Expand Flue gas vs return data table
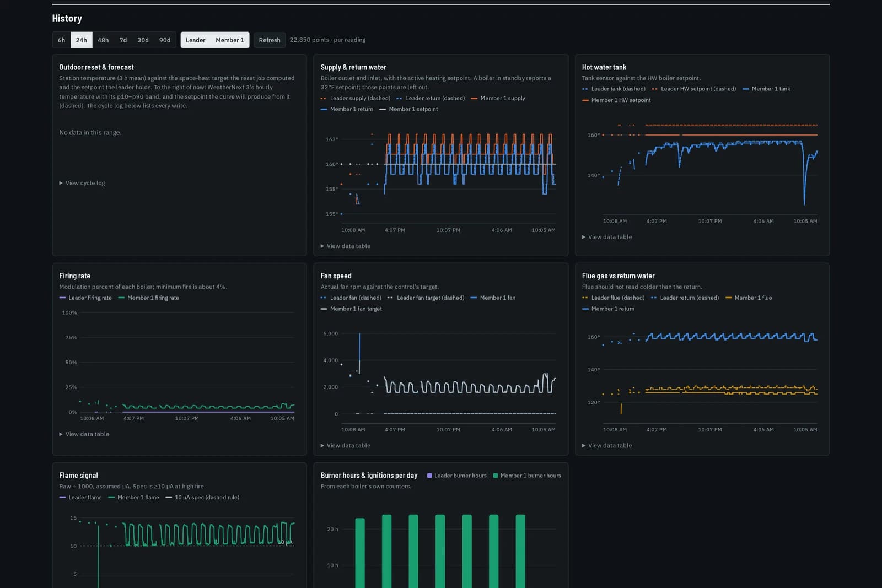 [607, 446]
